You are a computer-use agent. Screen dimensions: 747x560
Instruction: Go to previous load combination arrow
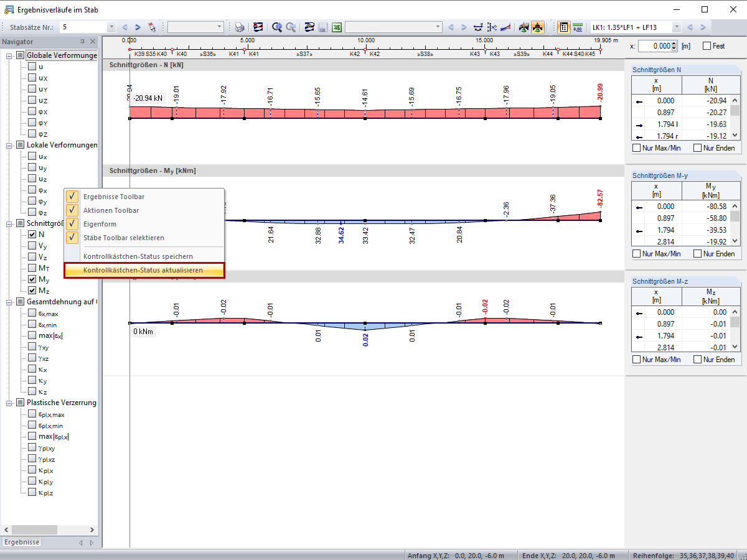coord(690,27)
